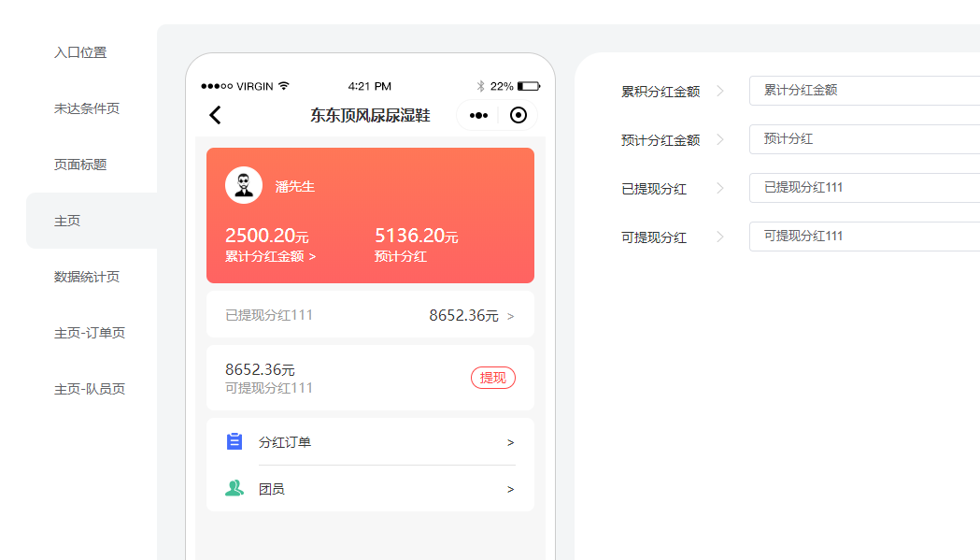Click the 团员 label

[272, 489]
